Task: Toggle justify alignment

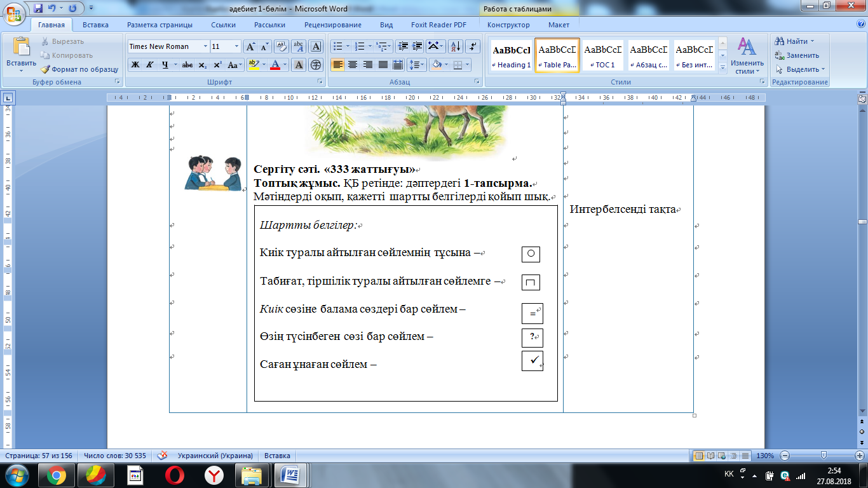Action: pos(383,65)
